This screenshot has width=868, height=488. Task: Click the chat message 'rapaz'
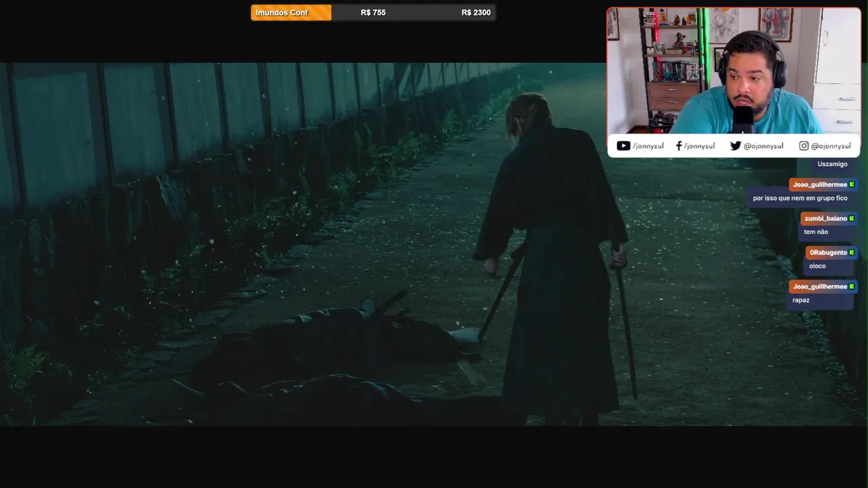pyautogui.click(x=801, y=300)
